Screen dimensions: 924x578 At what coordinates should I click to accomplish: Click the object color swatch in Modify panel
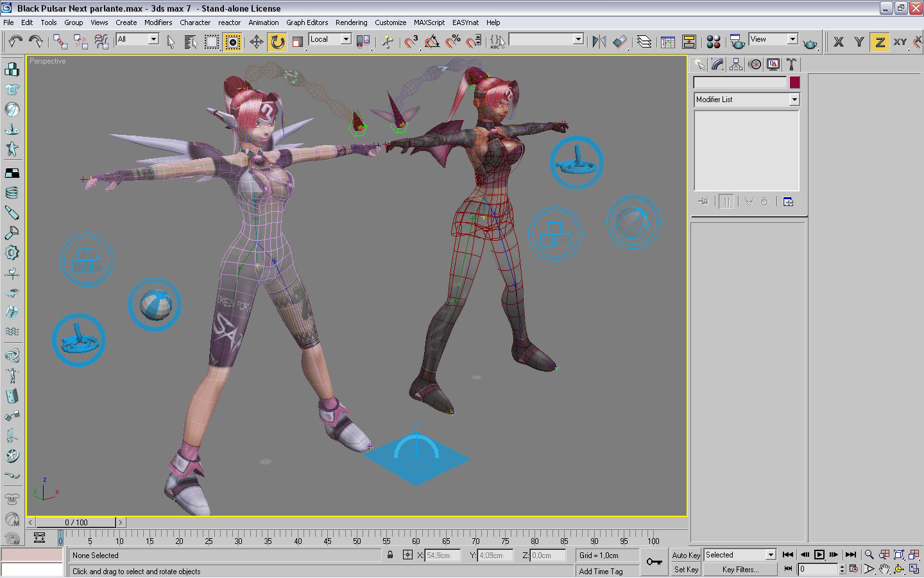click(x=795, y=82)
